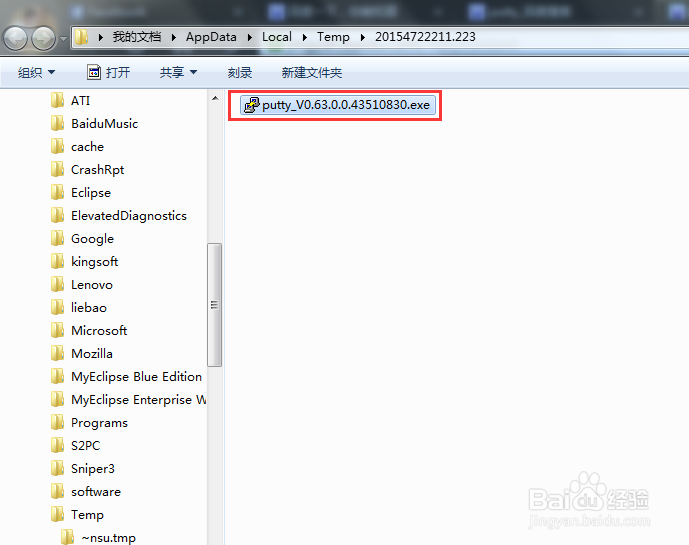Click the Google folder icon
The width and height of the screenshot is (689, 545).
(58, 238)
